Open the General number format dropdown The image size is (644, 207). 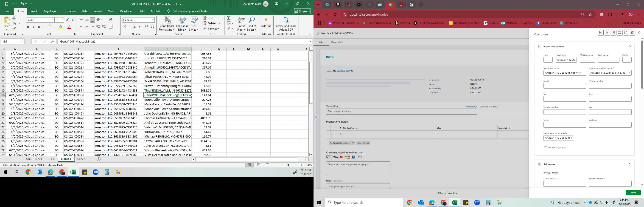(x=153, y=20)
